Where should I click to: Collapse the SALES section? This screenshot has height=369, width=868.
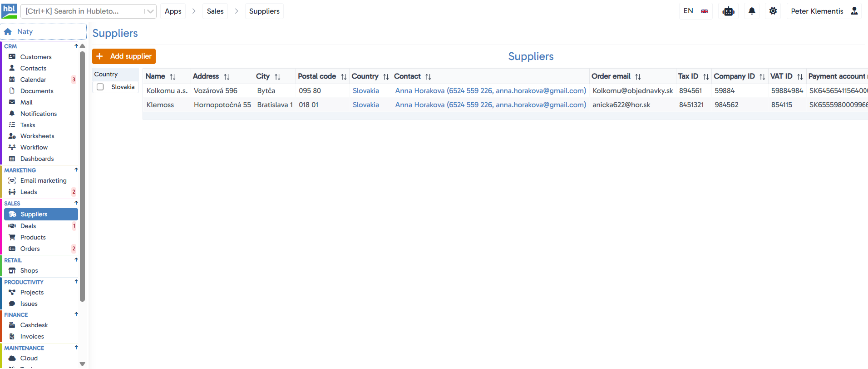tap(76, 203)
